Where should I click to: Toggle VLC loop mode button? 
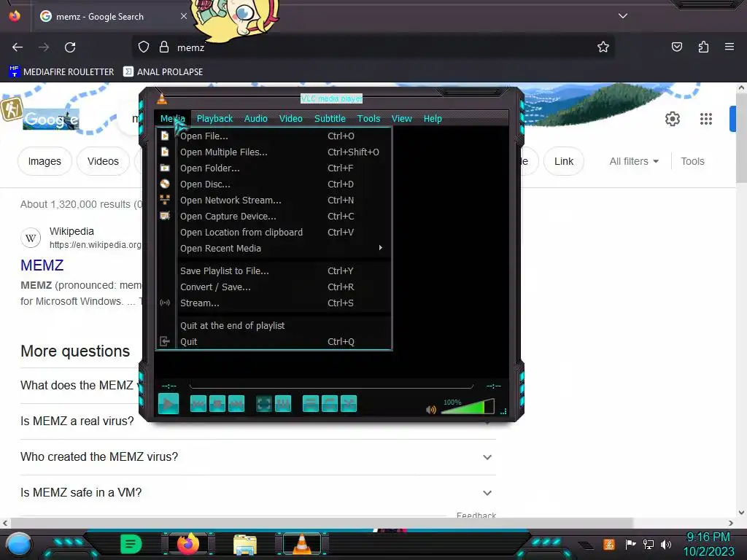(330, 404)
